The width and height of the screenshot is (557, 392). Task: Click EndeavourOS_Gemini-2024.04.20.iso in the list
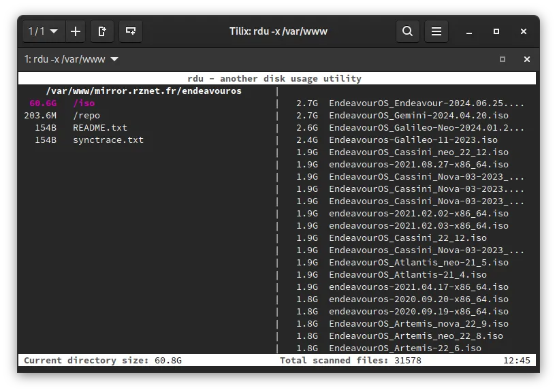coord(418,115)
